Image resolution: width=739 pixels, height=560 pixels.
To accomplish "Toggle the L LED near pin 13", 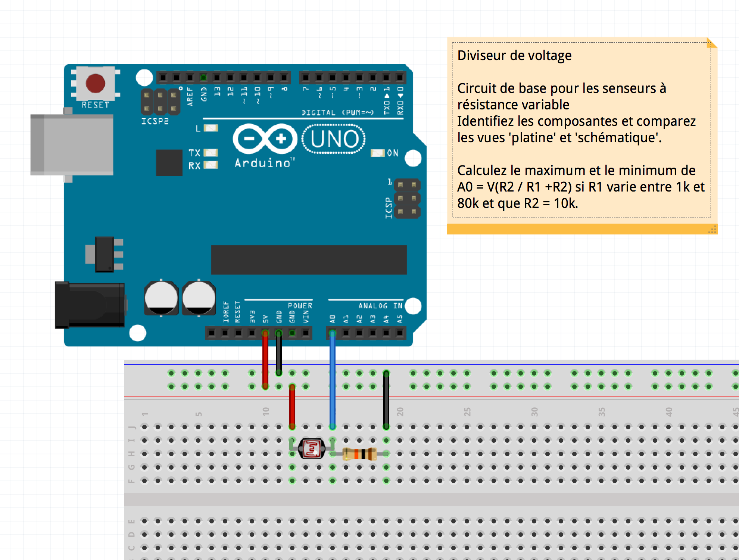I will pyautogui.click(x=211, y=128).
